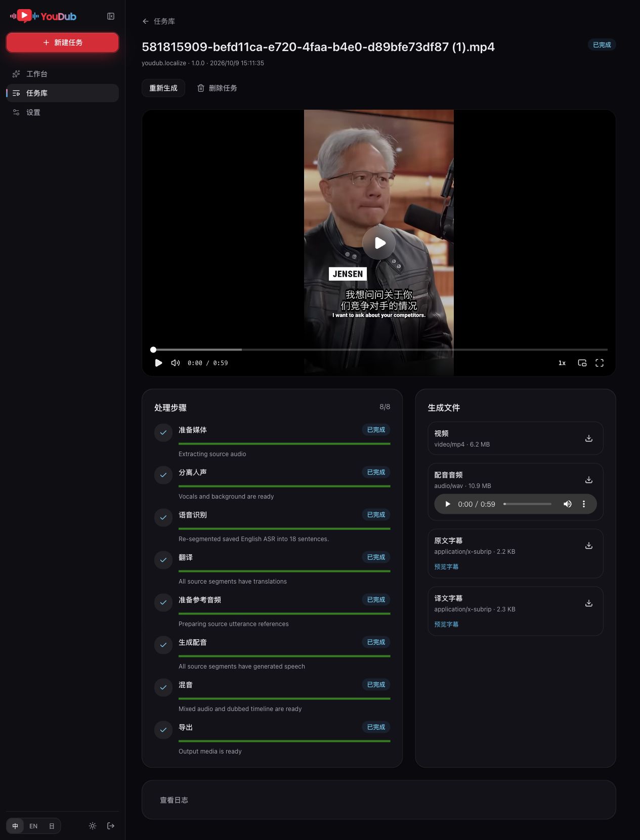Toggle light/dark theme sun icon
This screenshot has width=640, height=840.
click(93, 826)
